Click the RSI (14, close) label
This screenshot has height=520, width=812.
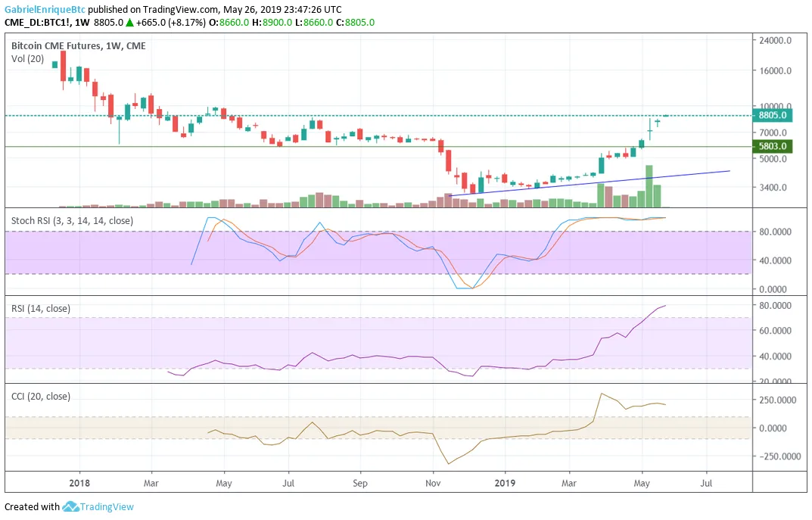40,309
